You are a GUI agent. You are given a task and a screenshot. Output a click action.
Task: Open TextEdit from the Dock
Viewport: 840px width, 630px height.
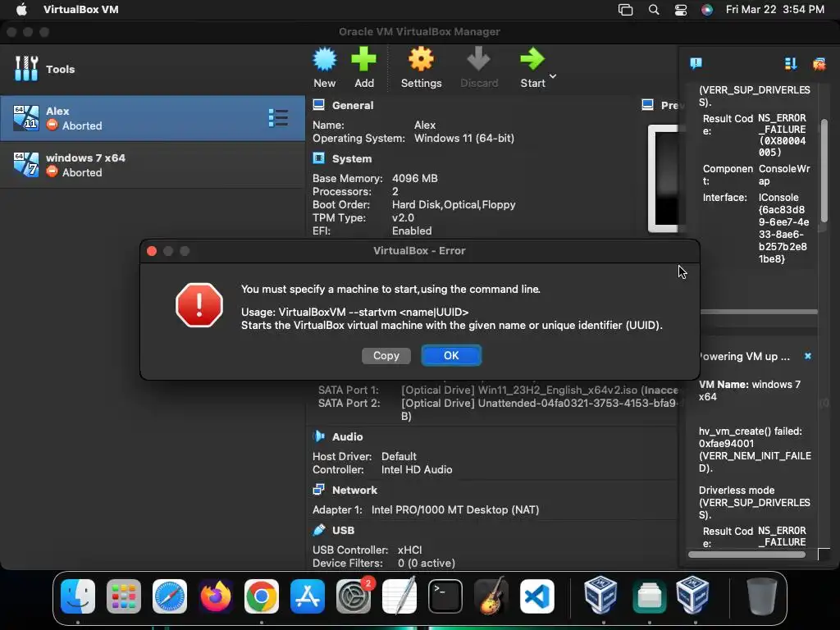399,596
